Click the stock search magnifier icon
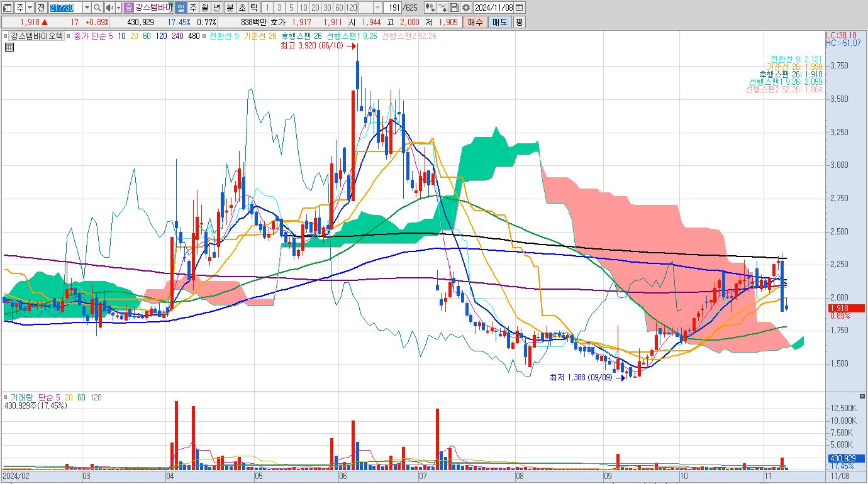868x484 pixels. [x=97, y=8]
